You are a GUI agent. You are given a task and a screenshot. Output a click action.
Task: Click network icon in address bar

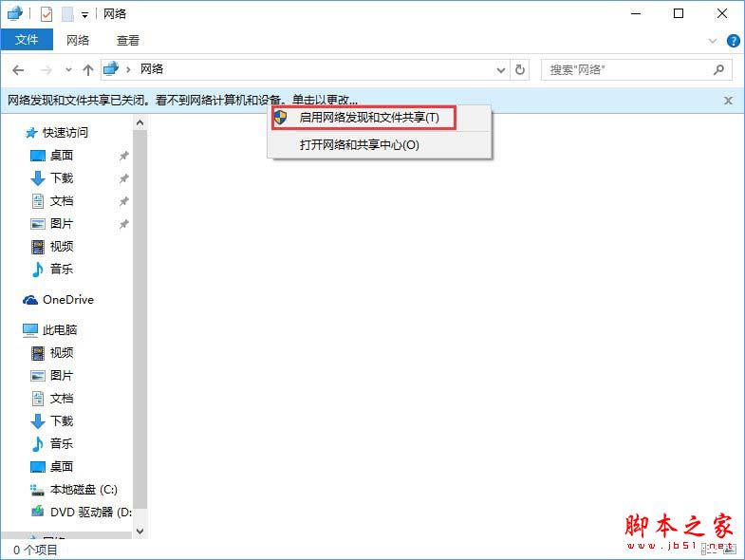coord(111,69)
